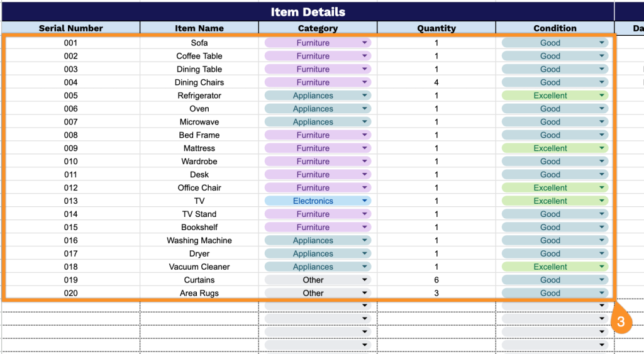Click the Quantity column header
The width and height of the screenshot is (644, 354).
[436, 28]
